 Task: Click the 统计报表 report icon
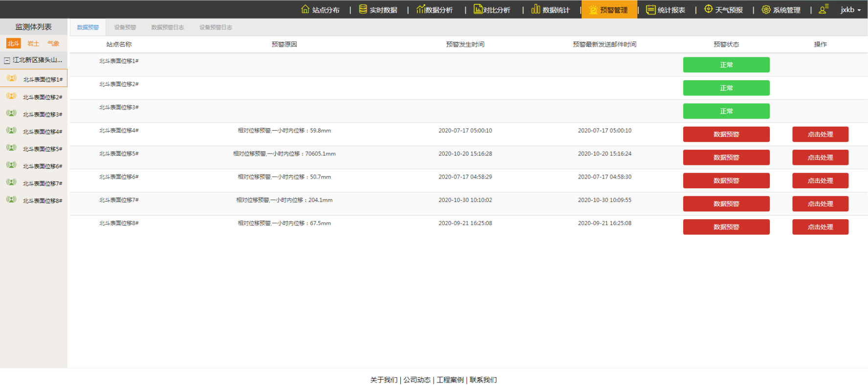click(651, 9)
